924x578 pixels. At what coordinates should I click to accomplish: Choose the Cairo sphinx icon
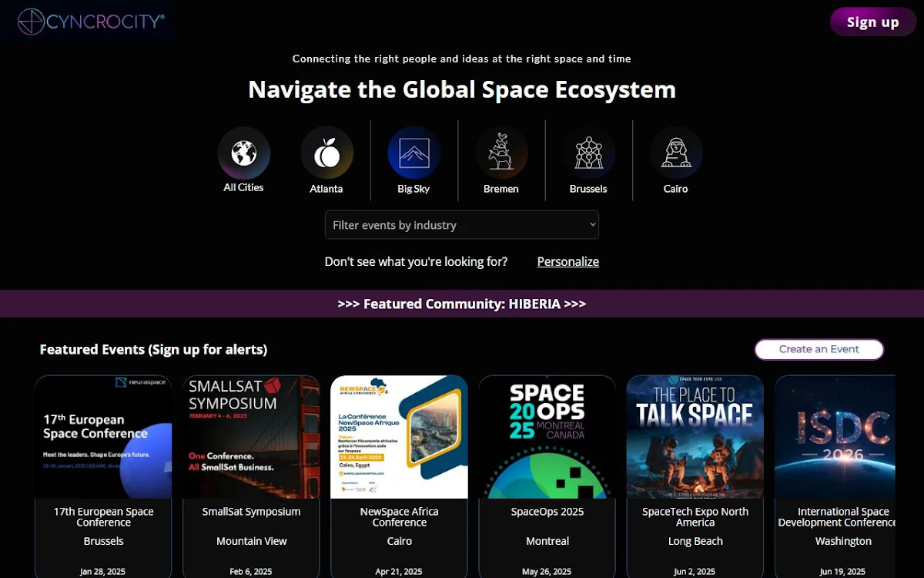point(676,153)
